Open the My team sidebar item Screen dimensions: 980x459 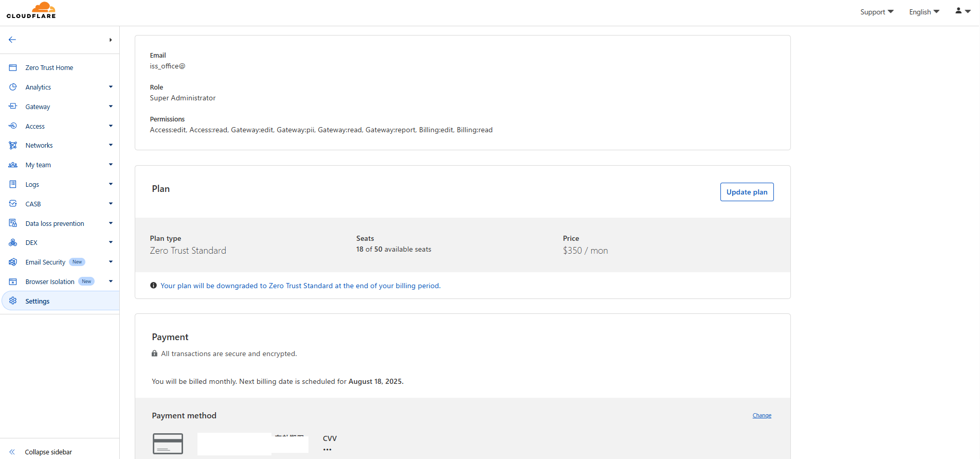click(x=38, y=165)
